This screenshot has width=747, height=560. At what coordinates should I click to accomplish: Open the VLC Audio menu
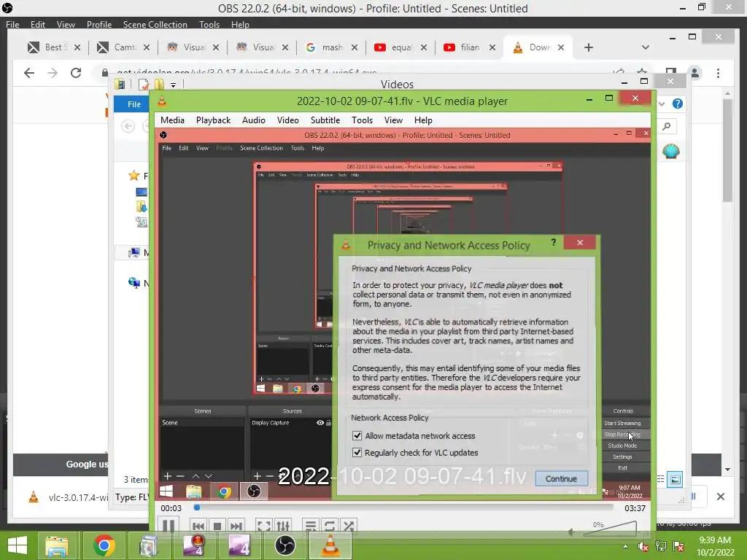pyautogui.click(x=253, y=120)
